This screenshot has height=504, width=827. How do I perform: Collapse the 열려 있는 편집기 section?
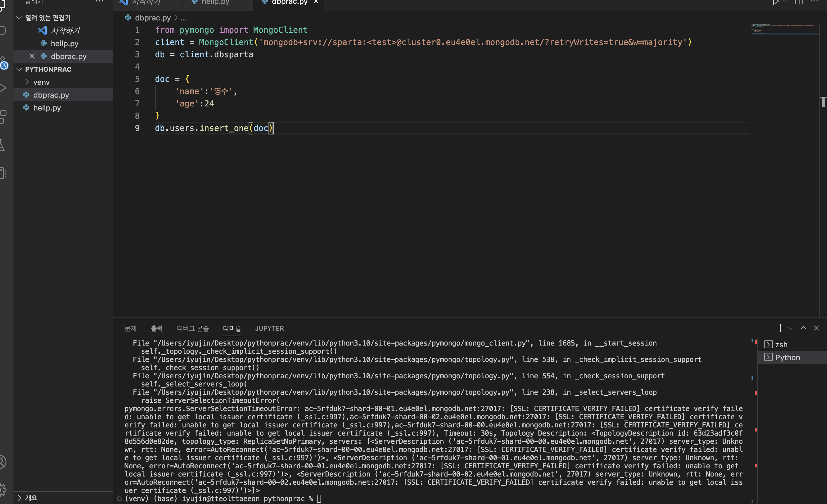[19, 18]
